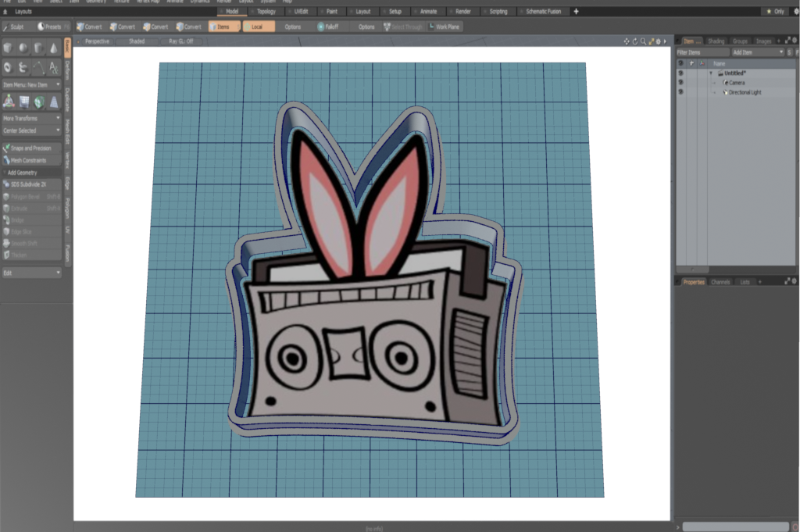Hide the Camera item visibility eye
The width and height of the screenshot is (800, 532).
coord(680,83)
